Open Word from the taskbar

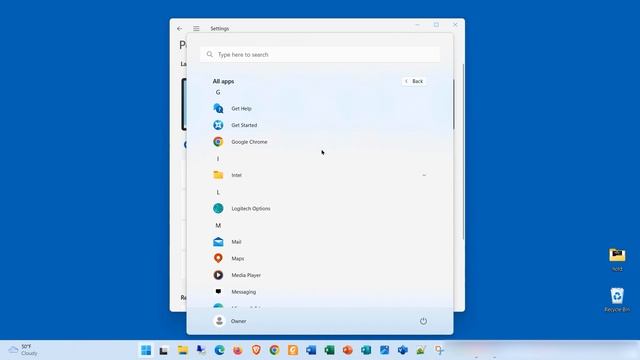pos(311,350)
